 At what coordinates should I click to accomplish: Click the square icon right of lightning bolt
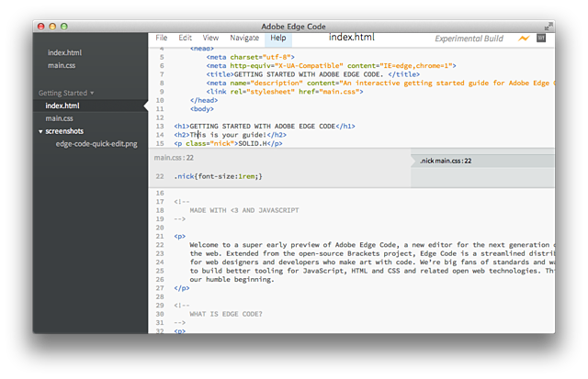coord(541,38)
